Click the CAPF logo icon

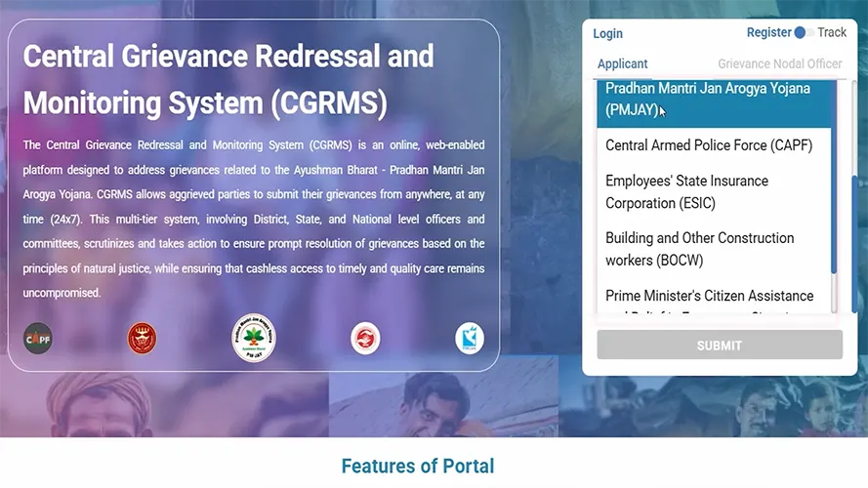[x=38, y=338]
